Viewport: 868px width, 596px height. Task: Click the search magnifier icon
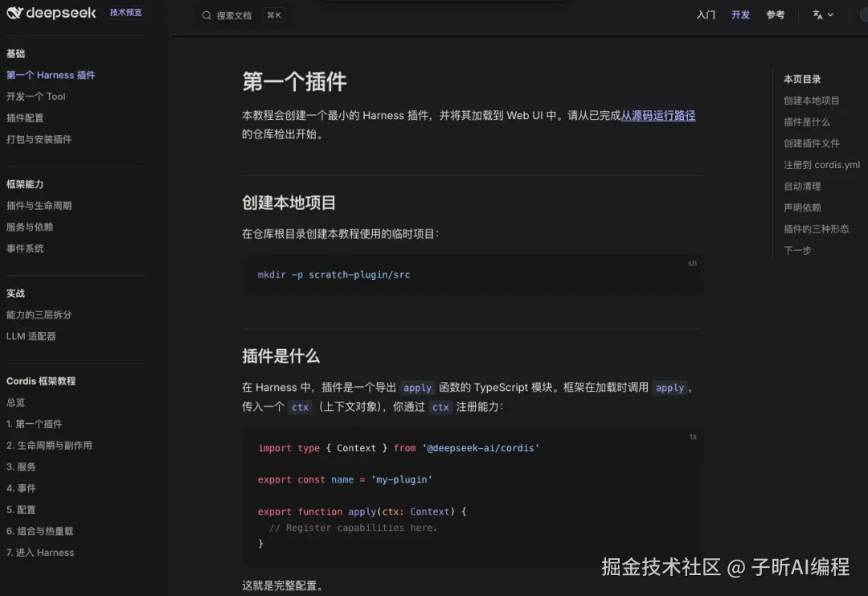click(207, 15)
